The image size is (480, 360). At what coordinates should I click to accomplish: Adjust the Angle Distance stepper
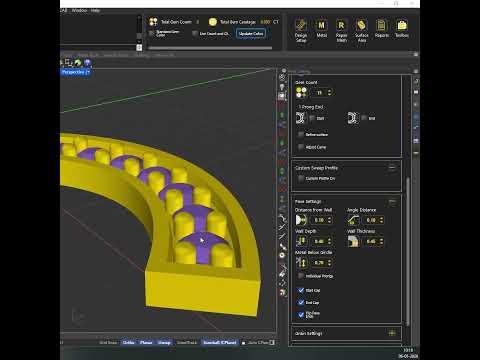pos(382,220)
